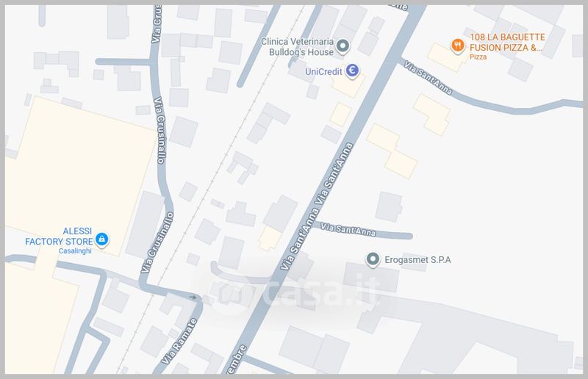Click the ALESSI FACTORY STORE text label
The height and width of the screenshot is (379, 588).
(x=59, y=237)
